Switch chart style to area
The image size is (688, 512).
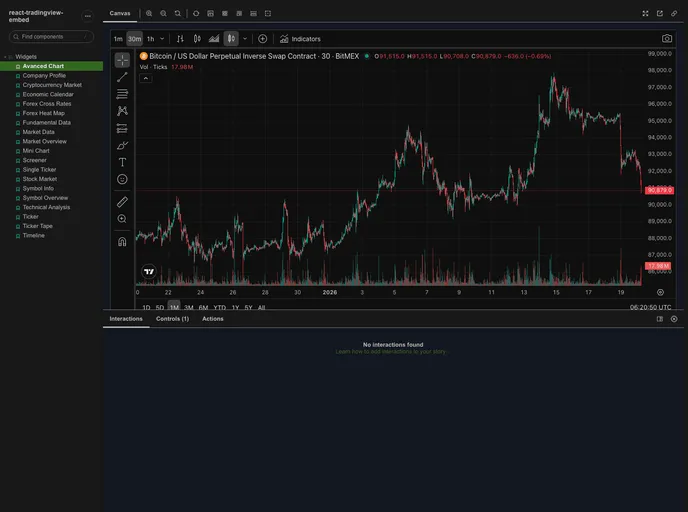[x=214, y=39]
